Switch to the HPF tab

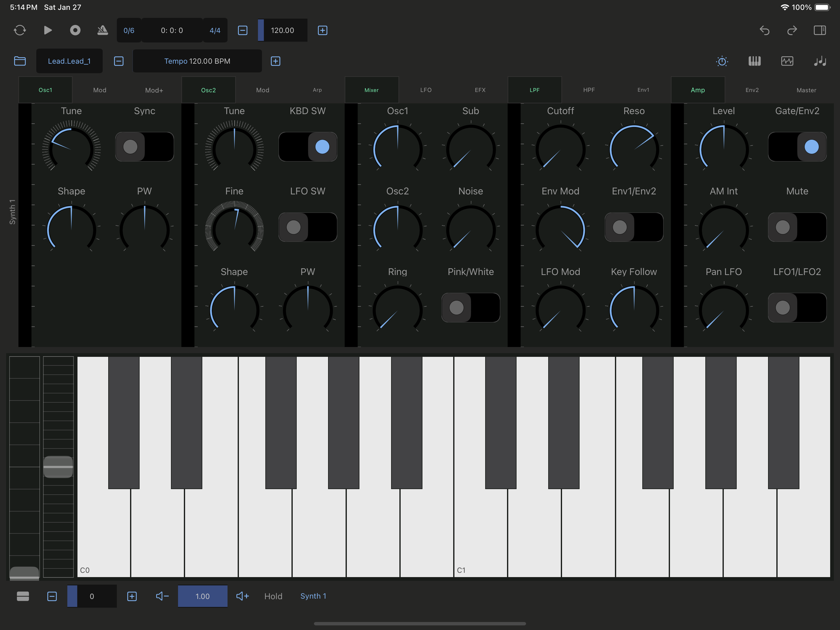coord(589,90)
